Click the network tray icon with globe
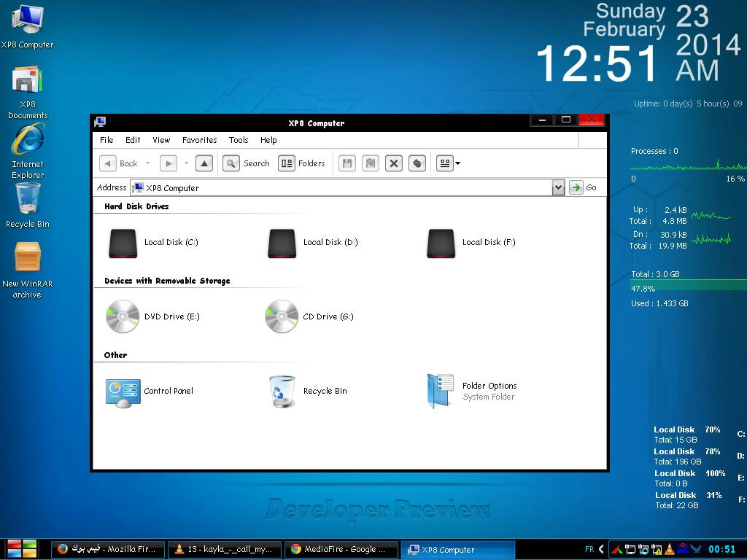 [643, 549]
